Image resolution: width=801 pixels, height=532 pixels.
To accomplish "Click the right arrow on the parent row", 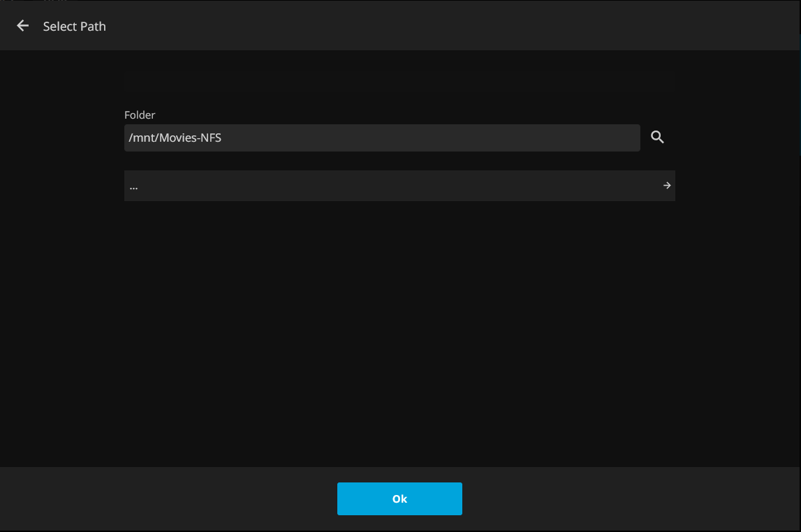I will (x=667, y=186).
